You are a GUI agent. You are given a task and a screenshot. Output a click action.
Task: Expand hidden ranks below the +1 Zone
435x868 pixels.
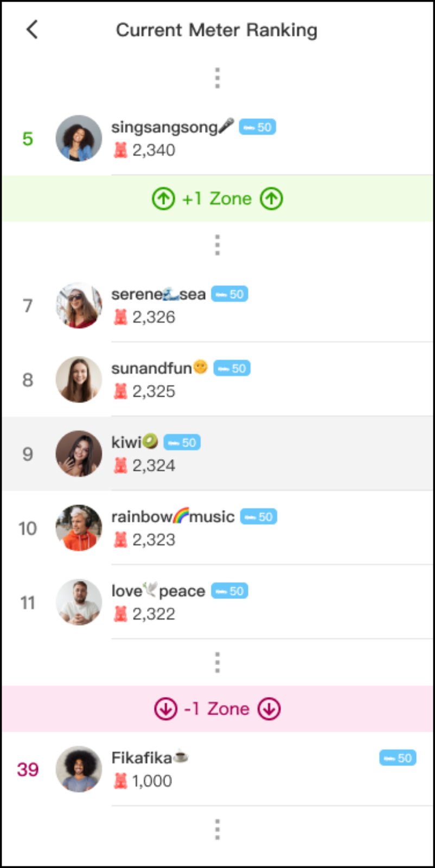(217, 245)
